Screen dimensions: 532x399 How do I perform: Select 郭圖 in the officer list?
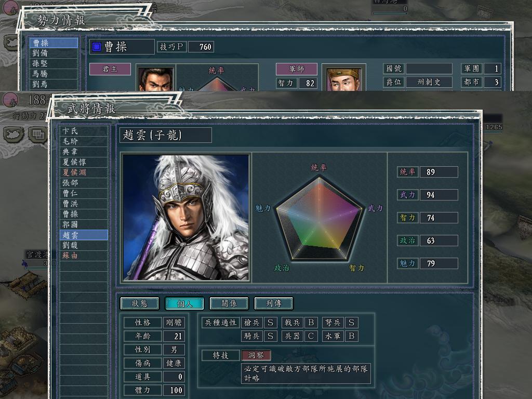(x=84, y=224)
